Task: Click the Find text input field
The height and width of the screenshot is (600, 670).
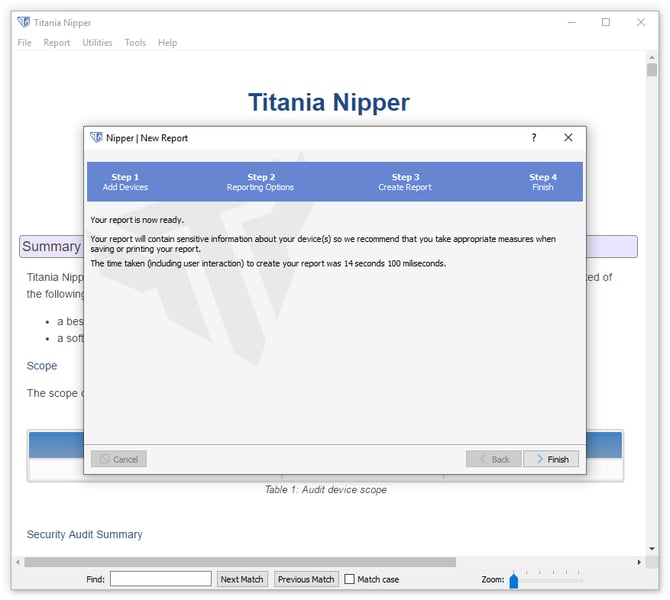Action: click(x=160, y=579)
